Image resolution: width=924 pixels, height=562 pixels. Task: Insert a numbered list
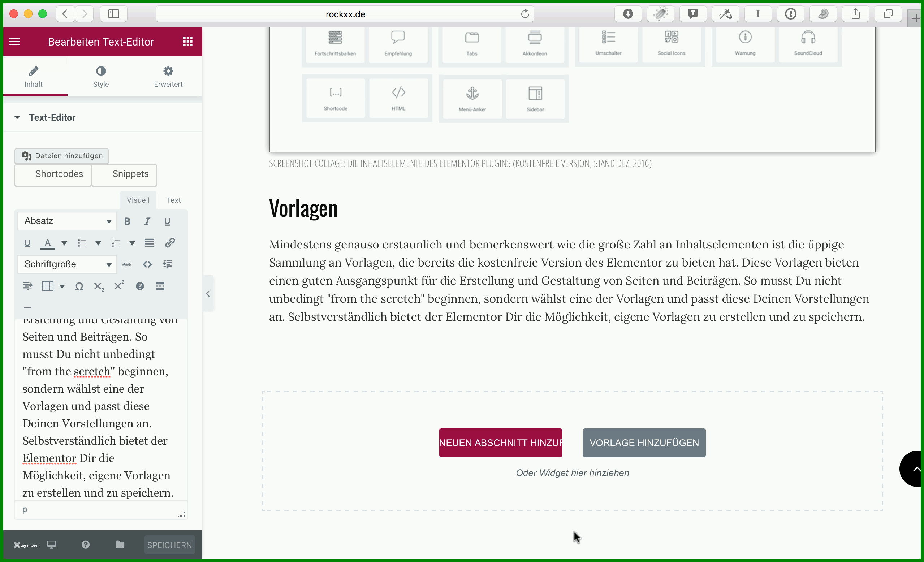coord(116,243)
